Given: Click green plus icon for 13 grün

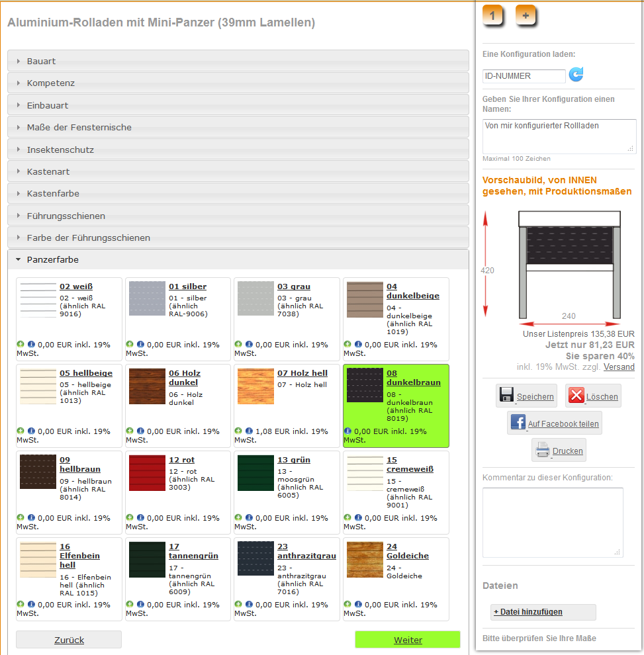Looking at the screenshot, I should click(x=238, y=517).
